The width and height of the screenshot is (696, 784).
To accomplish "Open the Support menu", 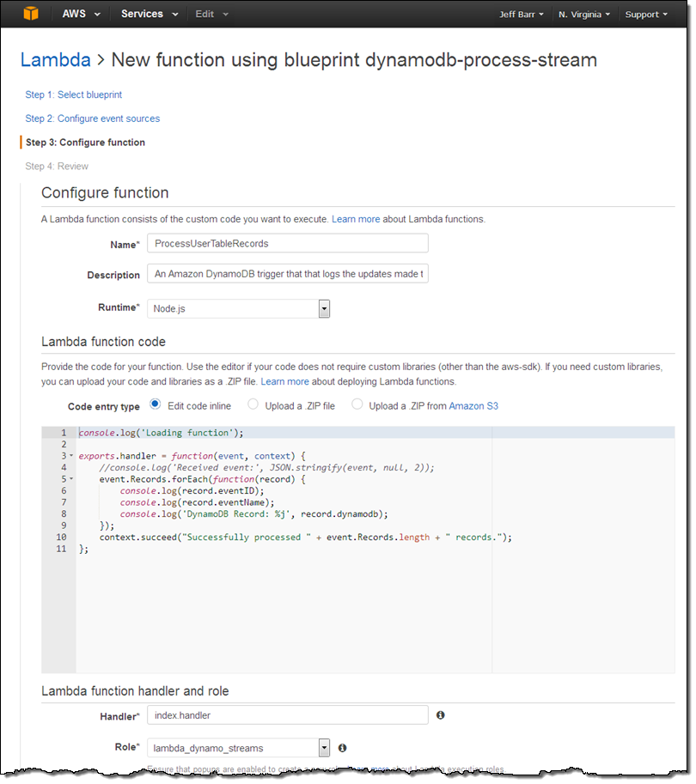I will click(x=646, y=15).
